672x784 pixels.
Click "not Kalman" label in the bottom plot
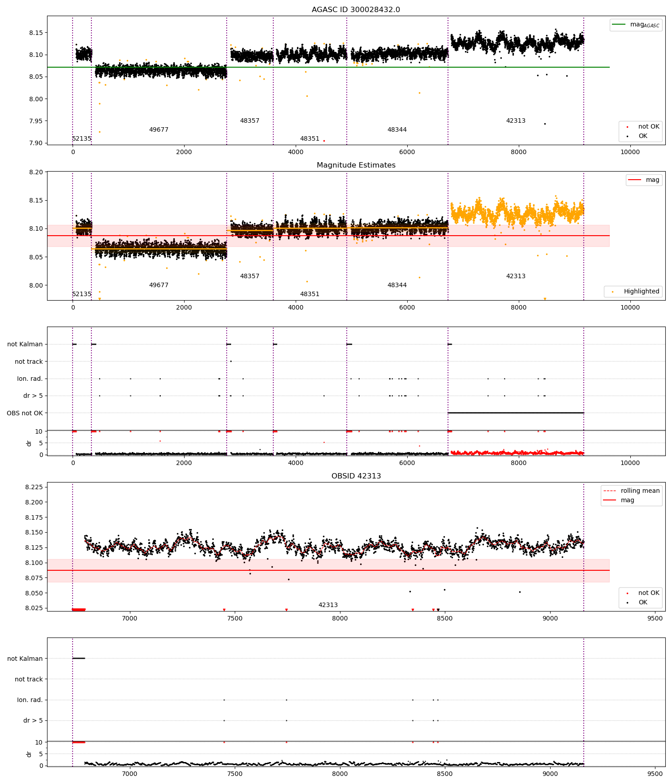point(25,659)
